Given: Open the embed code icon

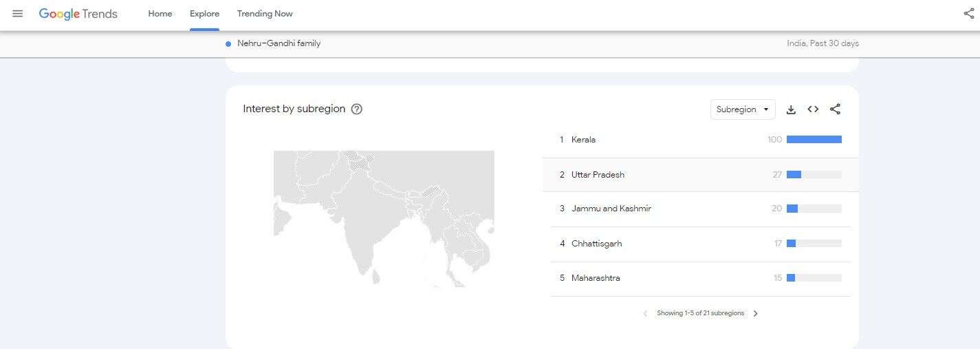Looking at the screenshot, I should (813, 109).
